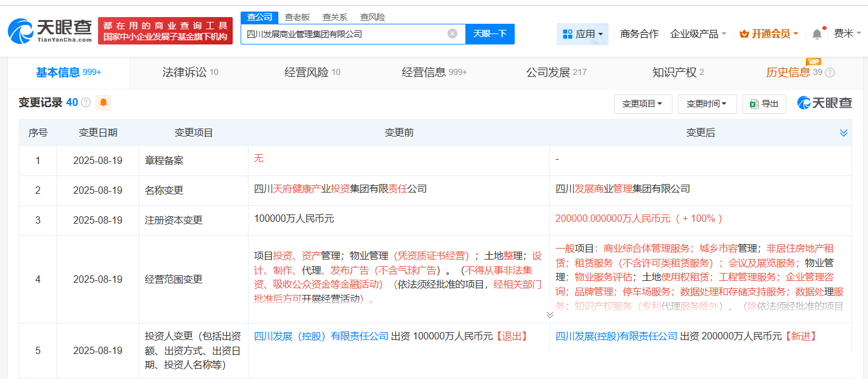The width and height of the screenshot is (868, 379).
Task: Expand the 企业级产品 menu
Action: click(698, 34)
